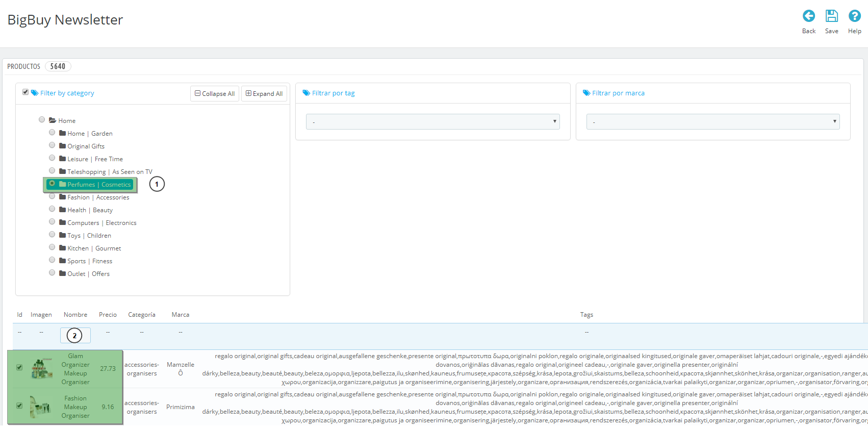Click the Nombre filter input field
The image size is (868, 429).
pos(75,335)
